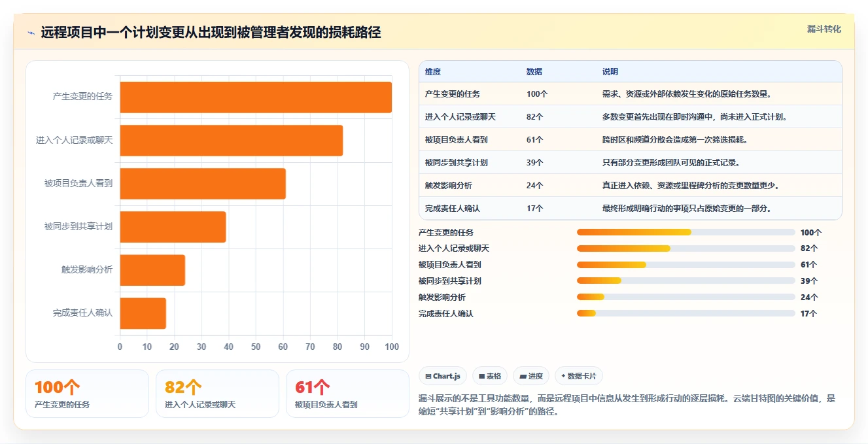Click the 61个 progress bar for 被项目负责人看到
868x444 pixels.
click(686, 265)
